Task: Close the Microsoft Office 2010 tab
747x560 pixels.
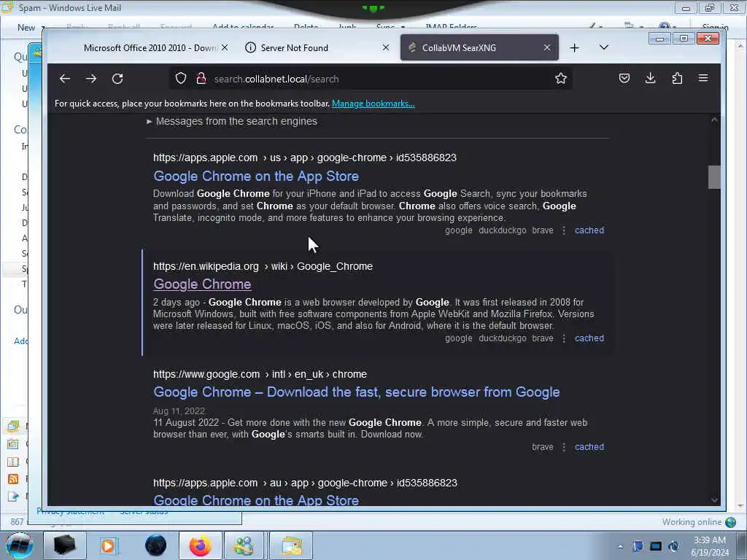Action: click(225, 47)
